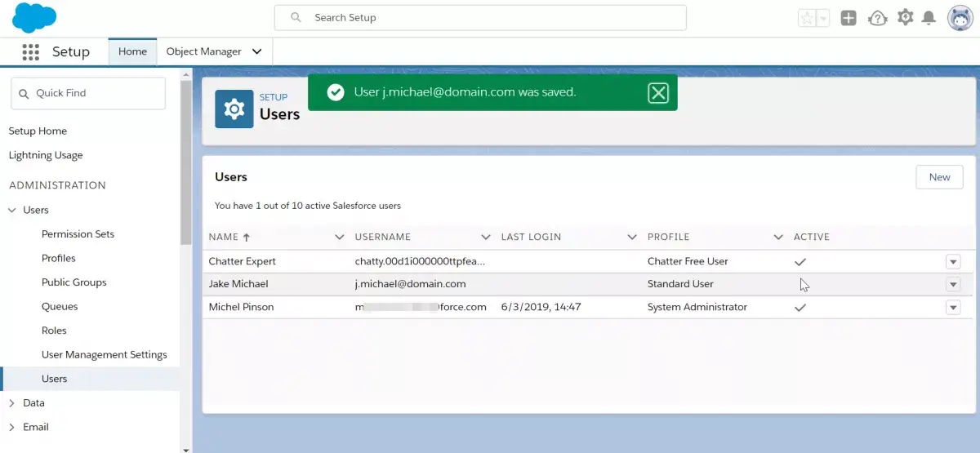Click the System Administrator profile

pyautogui.click(x=697, y=307)
